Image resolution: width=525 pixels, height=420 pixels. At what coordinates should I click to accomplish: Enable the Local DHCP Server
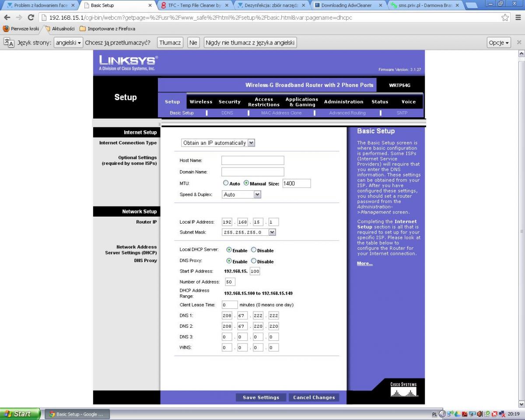(229, 250)
